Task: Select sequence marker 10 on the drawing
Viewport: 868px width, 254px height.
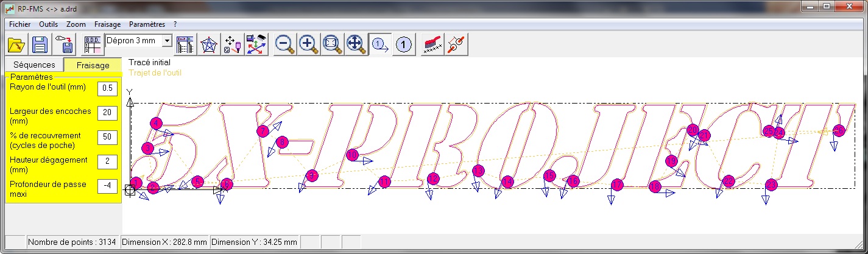Action: tap(352, 155)
